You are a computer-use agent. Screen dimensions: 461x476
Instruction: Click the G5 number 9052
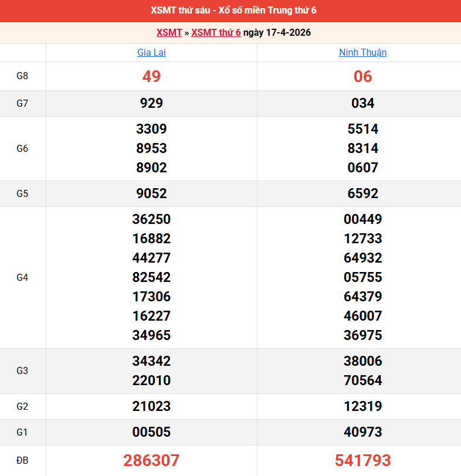pos(151,193)
